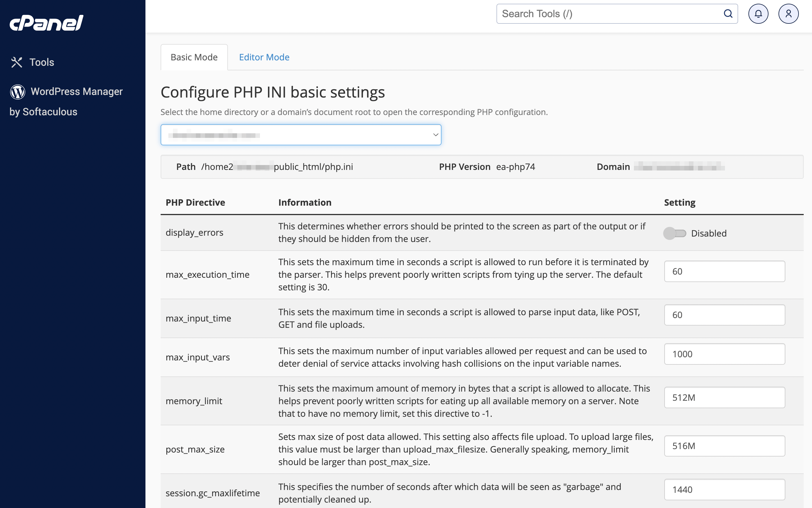Expand the domain list using the chevron
This screenshot has width=812, height=508.
[x=435, y=134]
